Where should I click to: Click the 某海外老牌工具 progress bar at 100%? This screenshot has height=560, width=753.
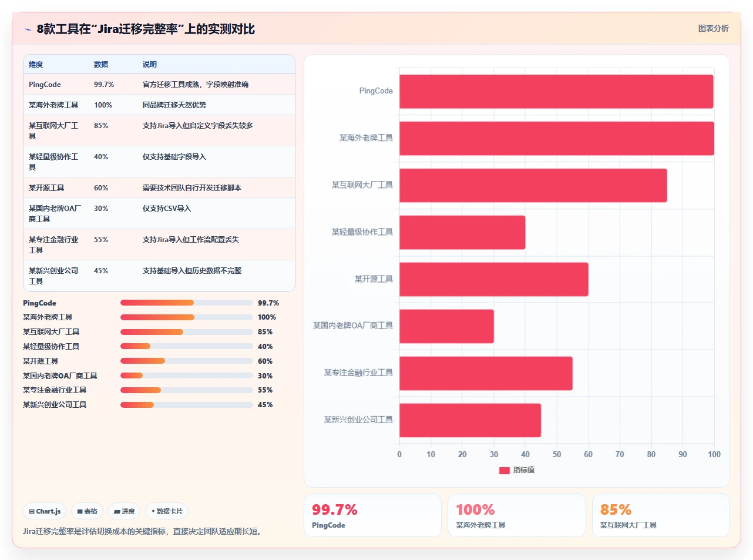coord(187,317)
